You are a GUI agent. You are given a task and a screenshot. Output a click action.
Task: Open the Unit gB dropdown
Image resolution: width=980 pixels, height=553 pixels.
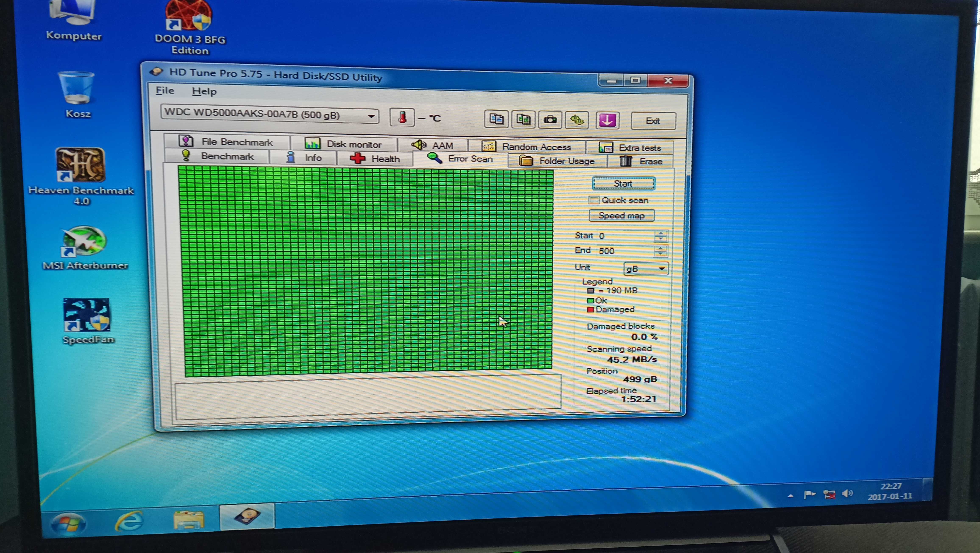[646, 269]
